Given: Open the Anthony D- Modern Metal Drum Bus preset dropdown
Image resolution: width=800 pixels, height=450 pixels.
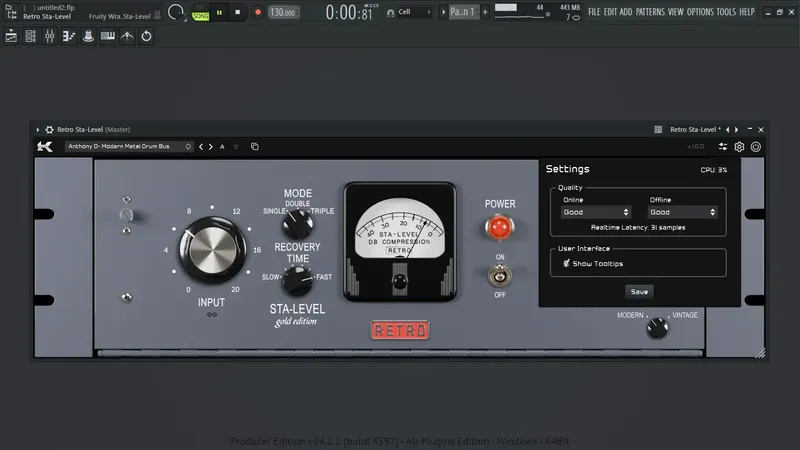Looking at the screenshot, I should (129, 146).
